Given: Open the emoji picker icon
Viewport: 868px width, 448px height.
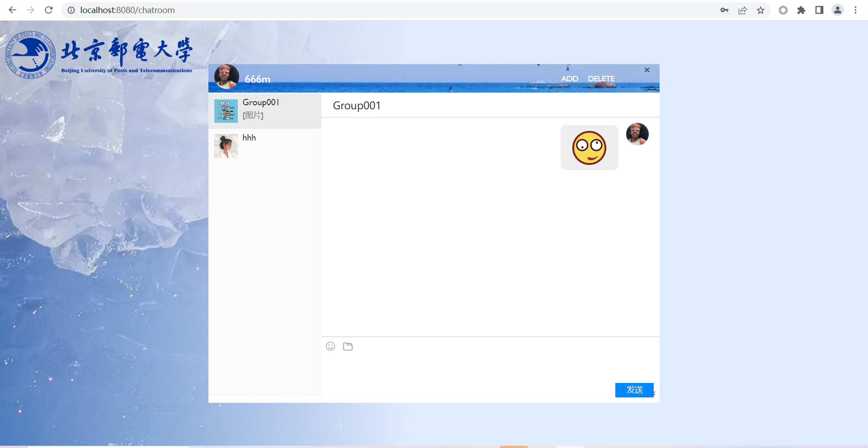Looking at the screenshot, I should 330,346.
